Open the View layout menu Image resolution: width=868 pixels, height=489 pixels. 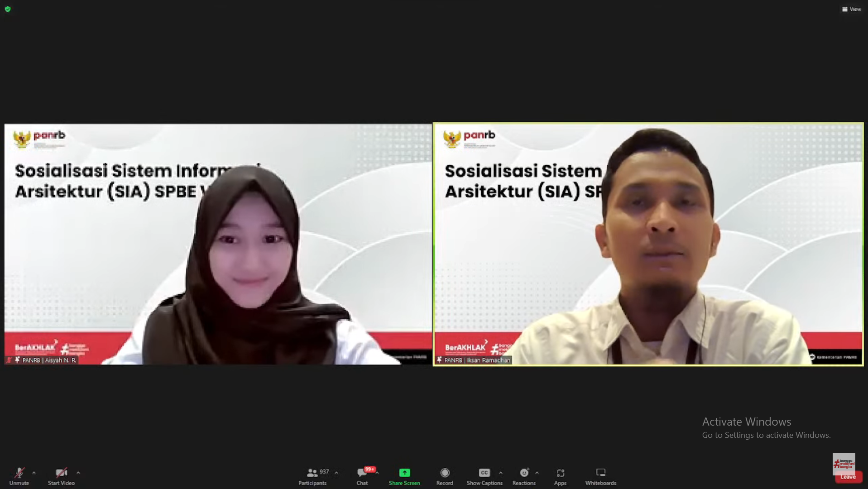click(851, 9)
